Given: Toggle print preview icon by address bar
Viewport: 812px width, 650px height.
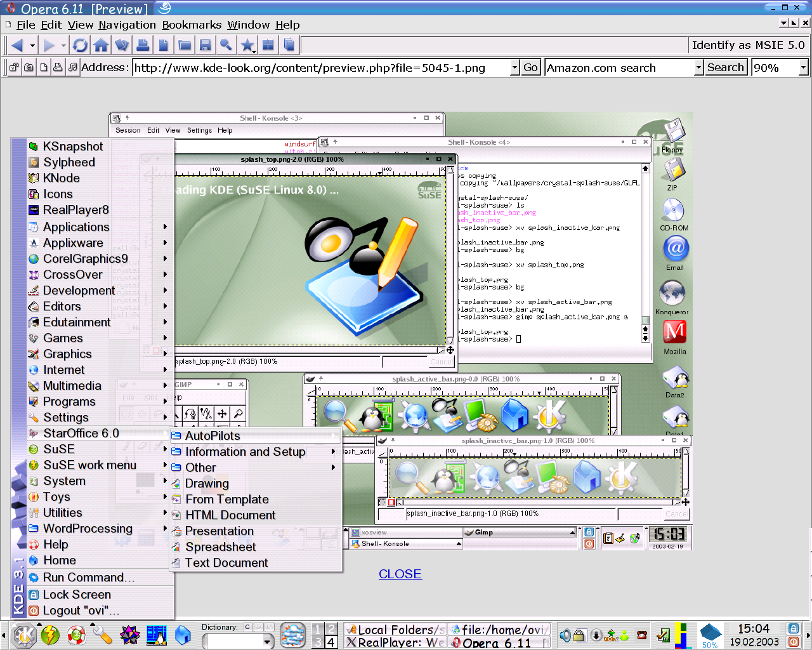Looking at the screenshot, I should pos(58,67).
